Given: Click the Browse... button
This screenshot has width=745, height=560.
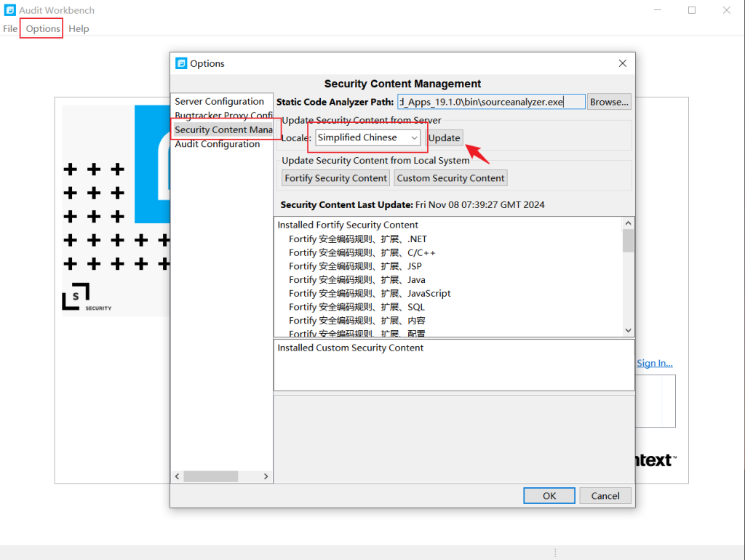Looking at the screenshot, I should coord(609,102).
